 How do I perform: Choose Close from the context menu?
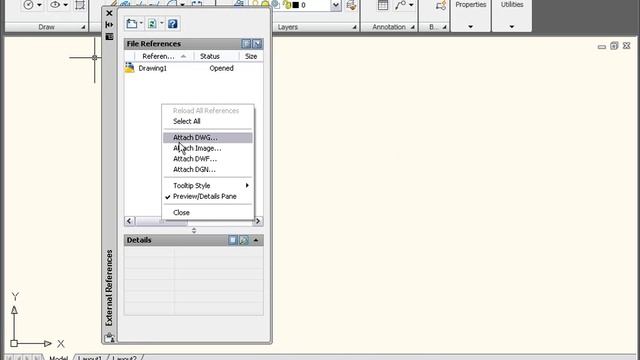click(x=207, y=213)
